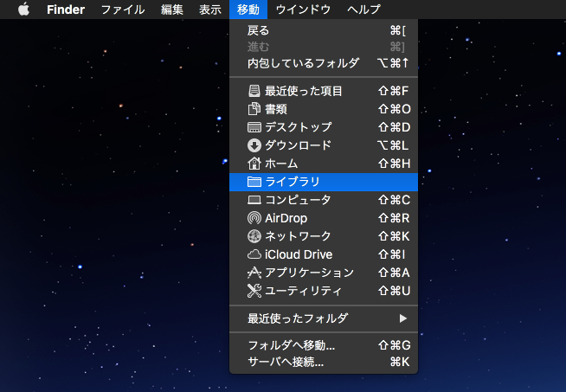Screen dimensions: 566x392
Task: Click the ⌥⌘↑ shortcut text
Action: click(x=393, y=63)
